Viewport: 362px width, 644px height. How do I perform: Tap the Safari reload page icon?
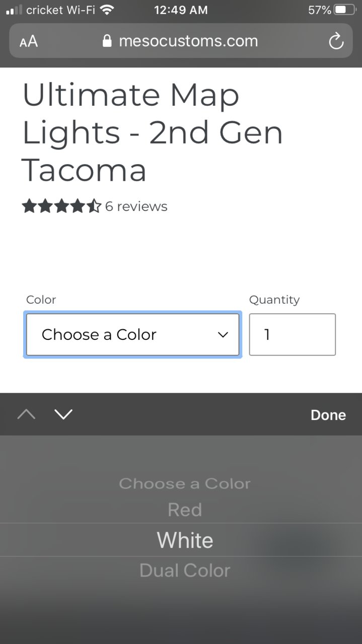pyautogui.click(x=336, y=41)
